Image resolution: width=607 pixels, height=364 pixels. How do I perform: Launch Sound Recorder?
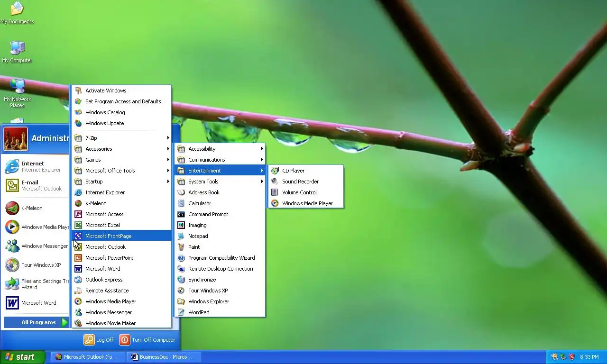(x=305, y=182)
